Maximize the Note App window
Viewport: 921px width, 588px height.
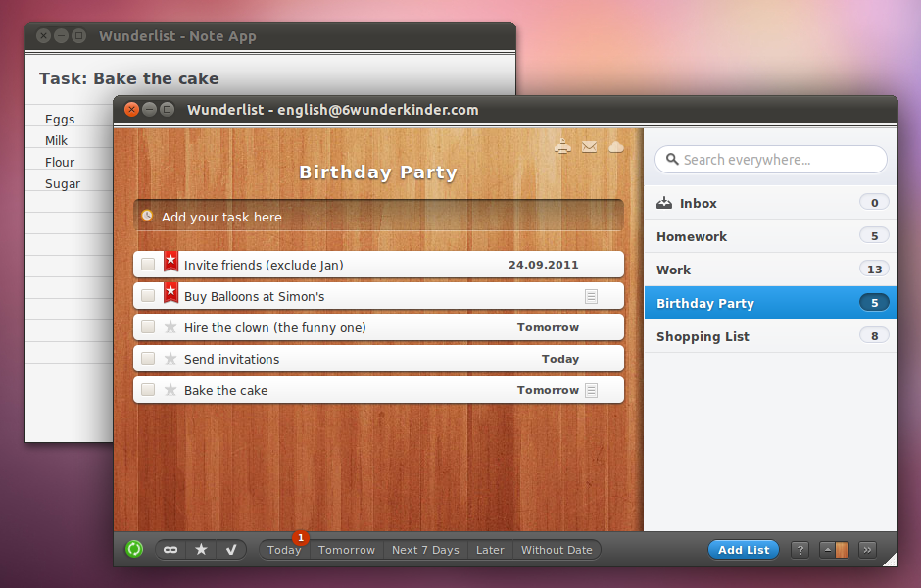tap(78, 36)
